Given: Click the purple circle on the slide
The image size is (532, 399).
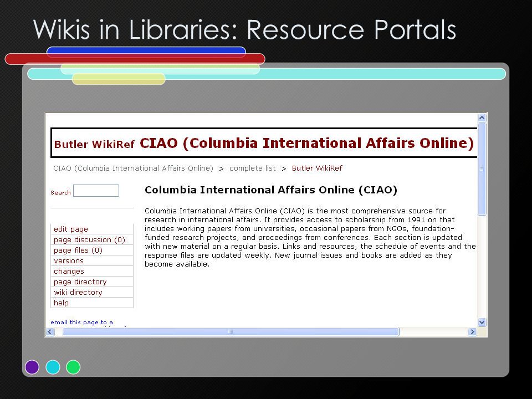Looking at the screenshot, I should (32, 367).
